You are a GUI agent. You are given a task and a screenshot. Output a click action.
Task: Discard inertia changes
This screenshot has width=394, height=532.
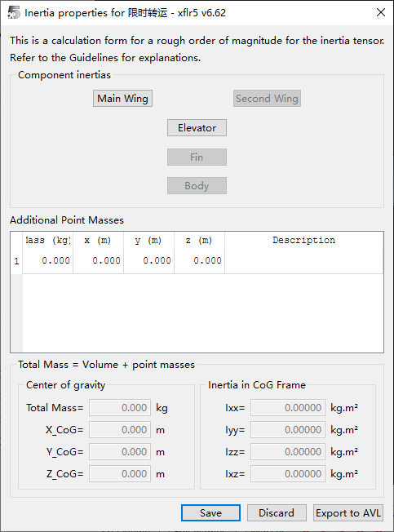[277, 512]
